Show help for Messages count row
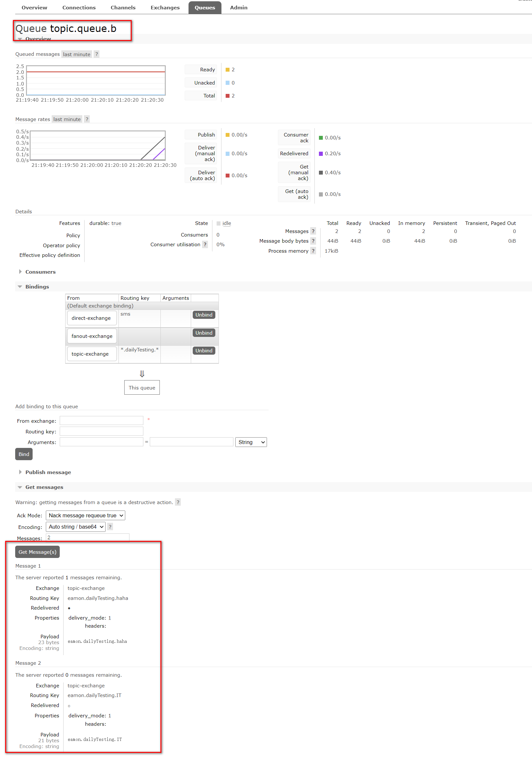 [313, 231]
